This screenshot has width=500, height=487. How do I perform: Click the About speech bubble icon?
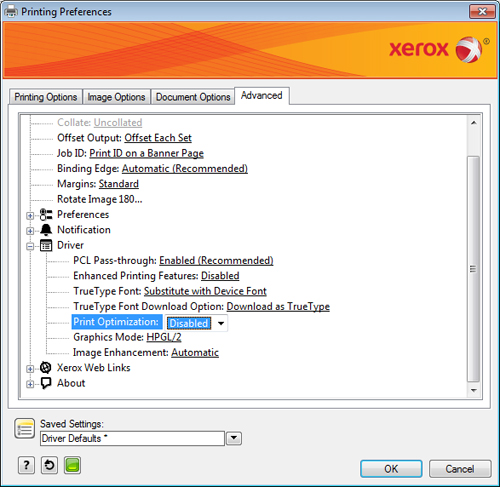46,383
